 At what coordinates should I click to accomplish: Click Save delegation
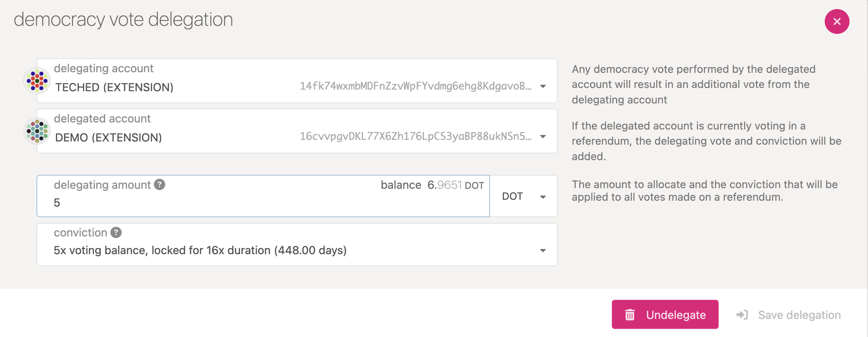pos(789,315)
